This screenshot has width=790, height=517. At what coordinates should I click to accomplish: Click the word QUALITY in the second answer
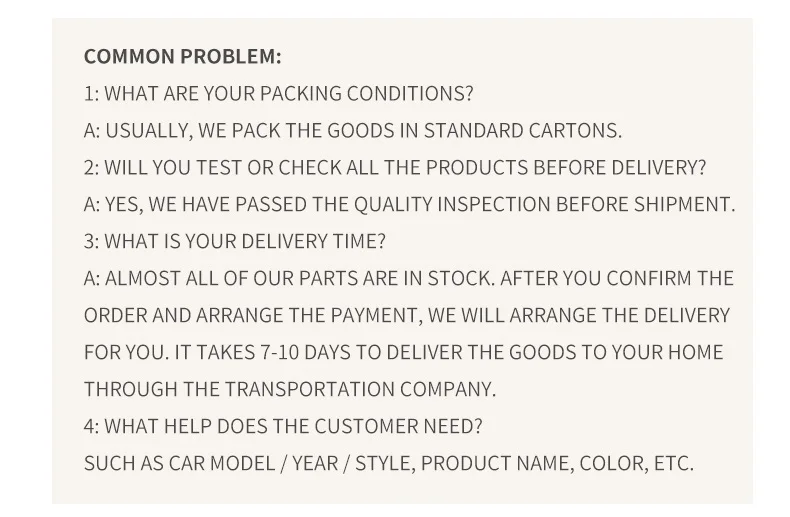click(393, 205)
